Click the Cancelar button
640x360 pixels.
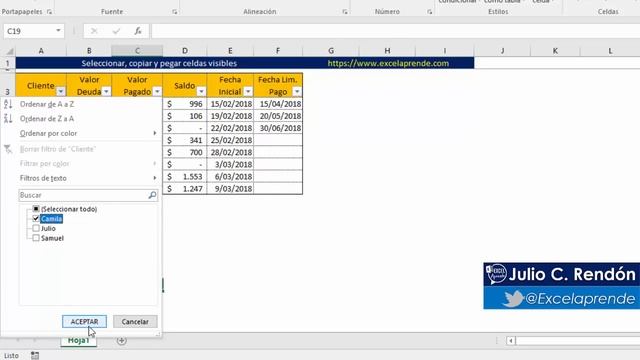135,322
